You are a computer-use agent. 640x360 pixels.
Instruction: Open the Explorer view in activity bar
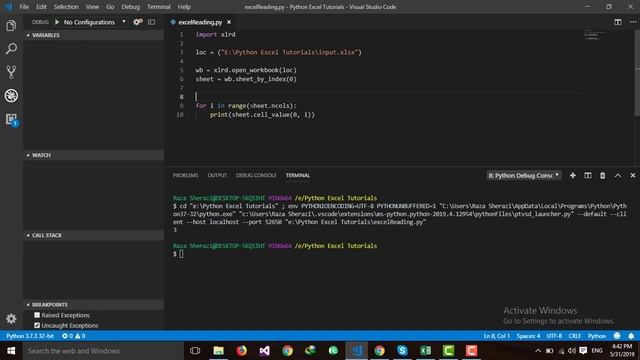(x=11, y=26)
